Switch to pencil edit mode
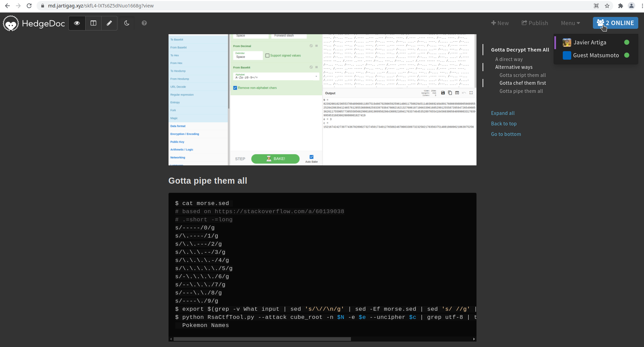644x347 pixels. (109, 23)
